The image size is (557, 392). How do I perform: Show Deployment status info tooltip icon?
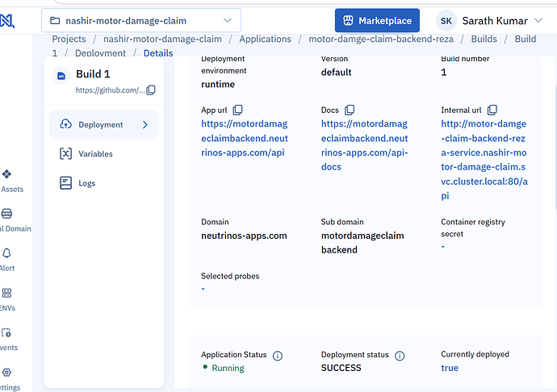[x=400, y=356]
